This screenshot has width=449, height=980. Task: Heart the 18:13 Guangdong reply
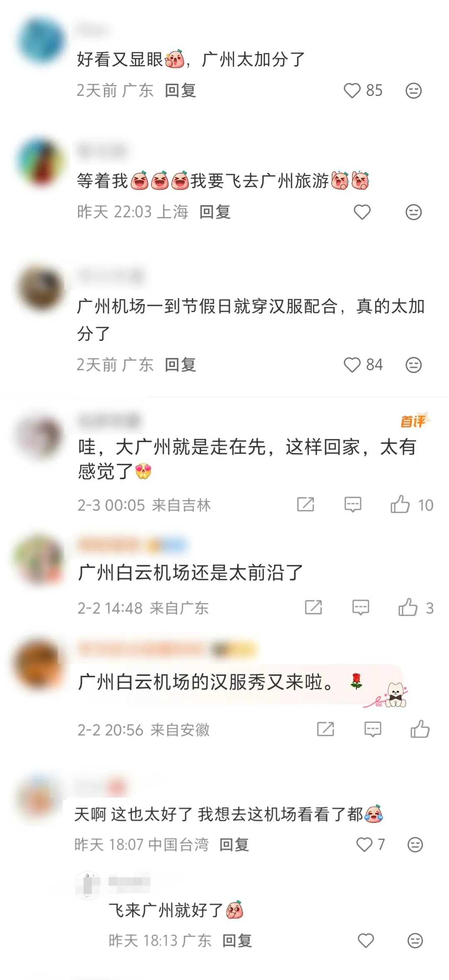point(366,941)
